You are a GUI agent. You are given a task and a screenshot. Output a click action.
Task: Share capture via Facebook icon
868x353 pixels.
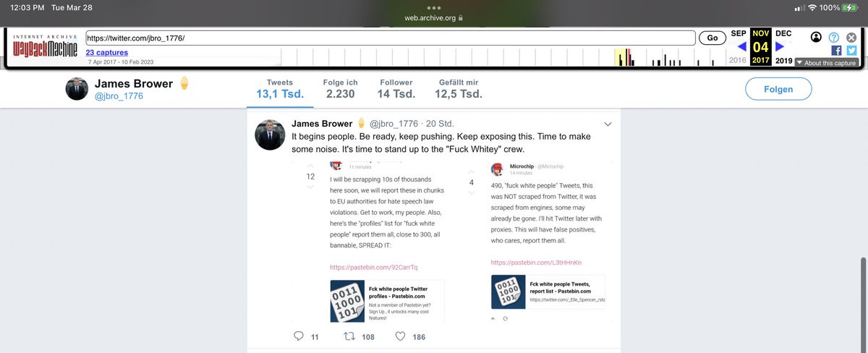point(837,51)
